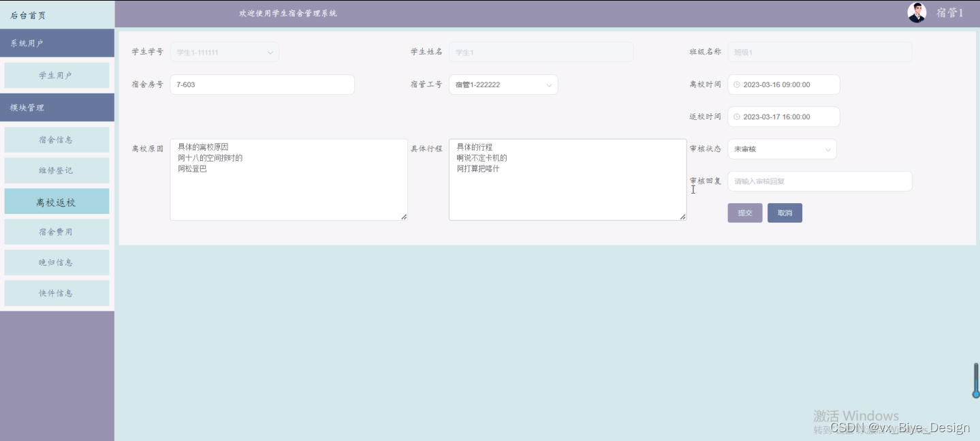Click clock icon in 离校时间 field
Image resolution: width=980 pixels, height=441 pixels.
pos(736,85)
